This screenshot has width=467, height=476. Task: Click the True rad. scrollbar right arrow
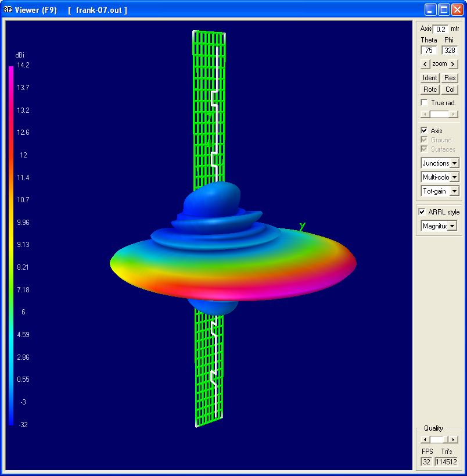click(x=454, y=114)
